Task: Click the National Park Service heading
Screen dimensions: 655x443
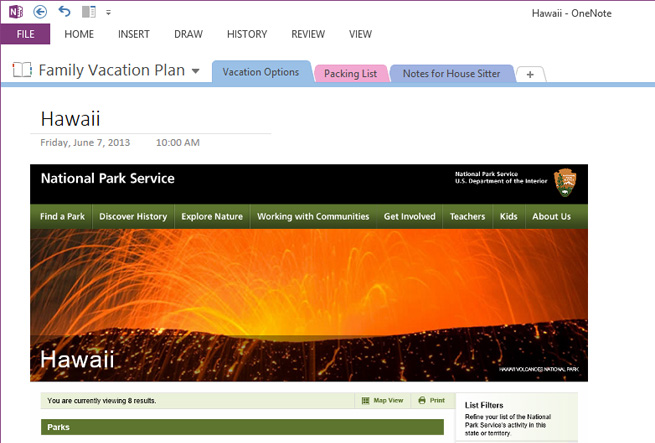Action: coord(108,178)
